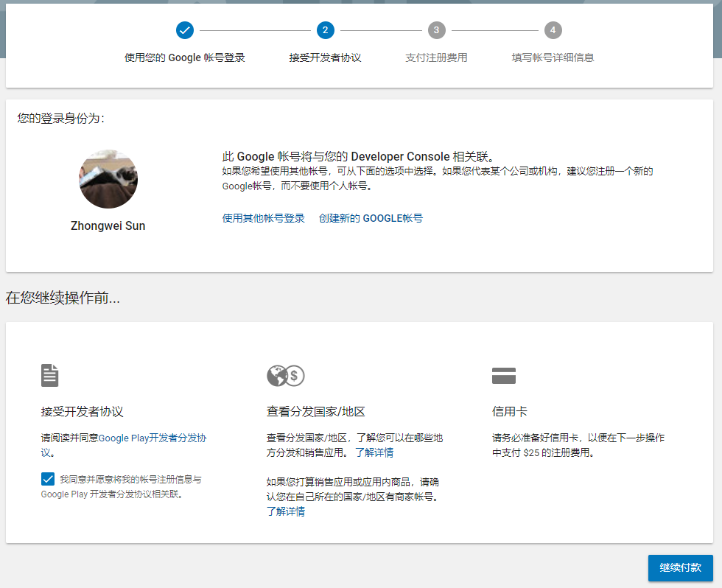Click the 信用卡 heading
The height and width of the screenshot is (588, 722).
509,412
